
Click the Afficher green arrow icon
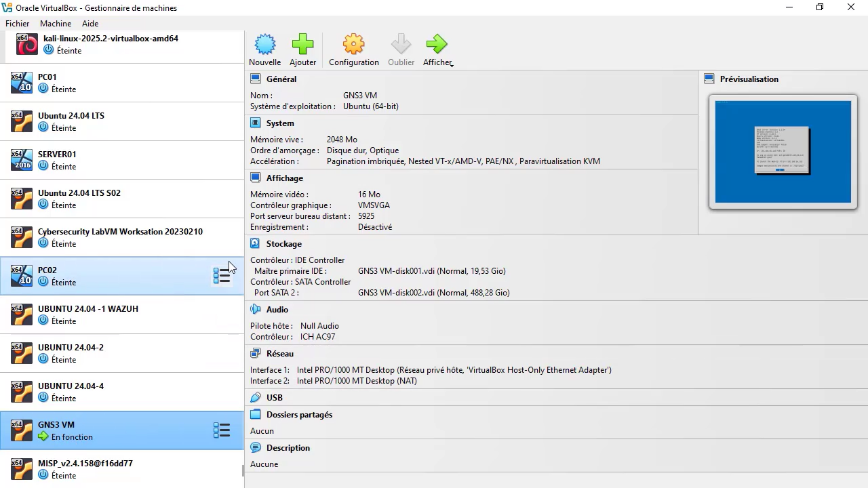(x=437, y=45)
